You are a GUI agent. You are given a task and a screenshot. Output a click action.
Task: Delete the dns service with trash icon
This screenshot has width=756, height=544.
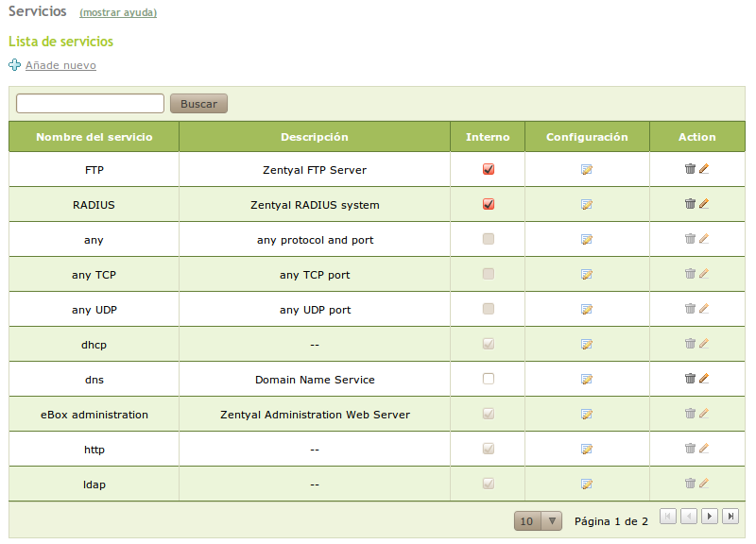(691, 378)
